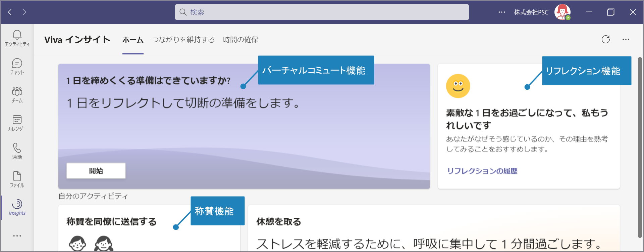Image resolution: width=644 pixels, height=252 pixels.
Task: Open settings ellipsis next to 株式会社PSC
Action: 502,12
